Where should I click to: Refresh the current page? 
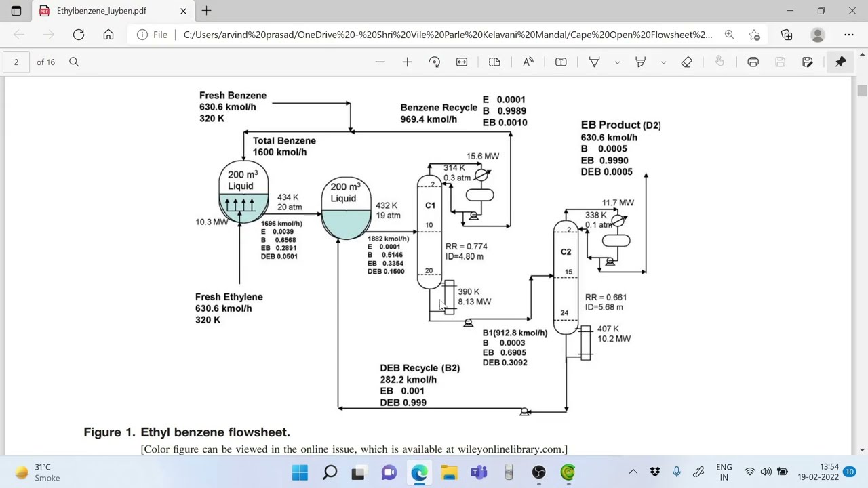[x=79, y=35]
